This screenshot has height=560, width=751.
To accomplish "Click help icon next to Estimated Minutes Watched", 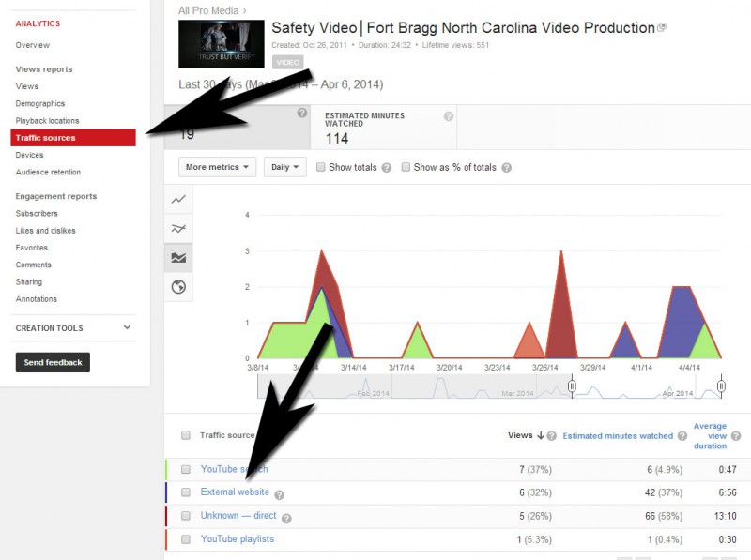I will click(x=449, y=116).
